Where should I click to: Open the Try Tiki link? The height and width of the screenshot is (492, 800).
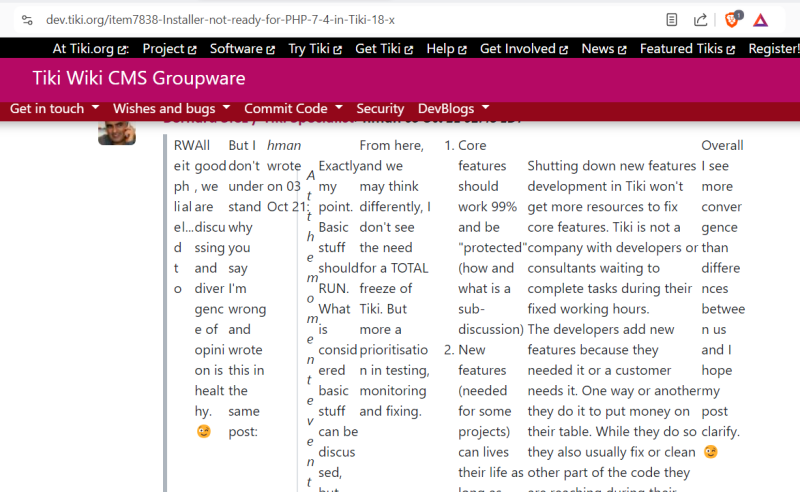tap(315, 48)
